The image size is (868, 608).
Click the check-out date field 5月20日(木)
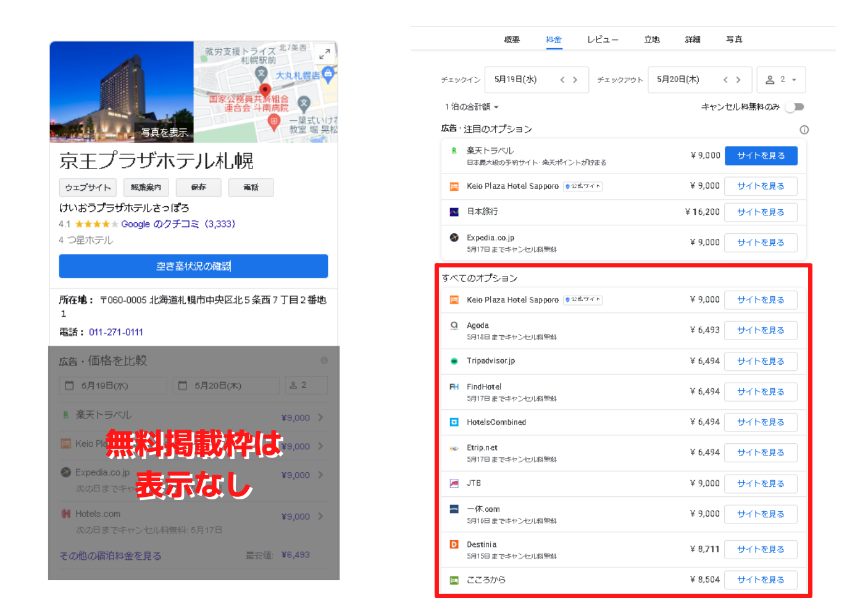(699, 80)
